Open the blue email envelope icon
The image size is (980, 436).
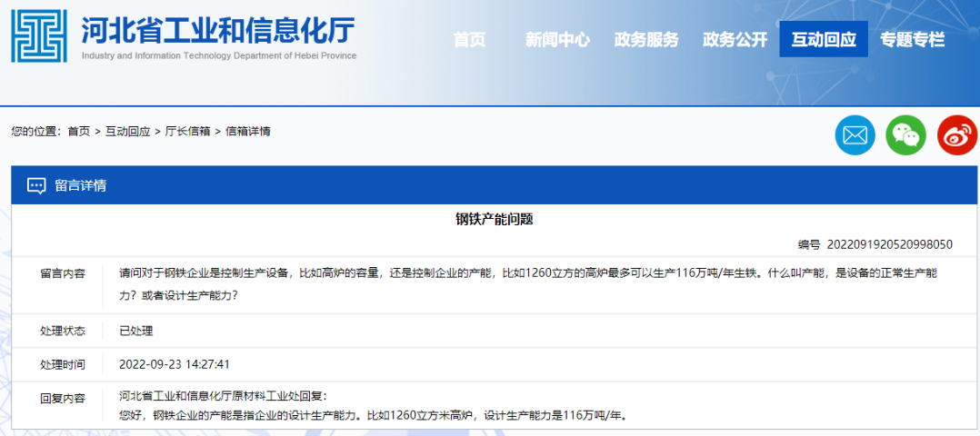(x=855, y=135)
